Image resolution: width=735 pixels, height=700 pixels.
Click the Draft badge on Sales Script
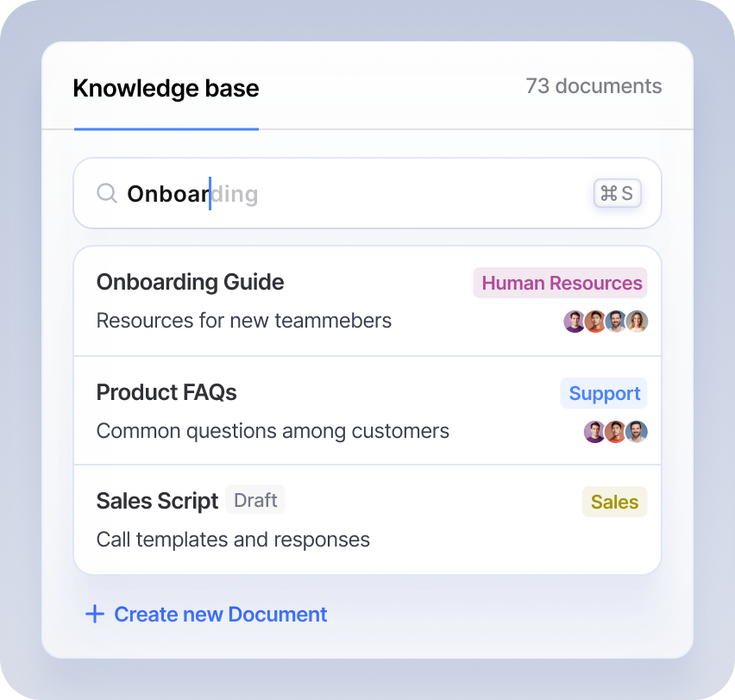pos(254,499)
